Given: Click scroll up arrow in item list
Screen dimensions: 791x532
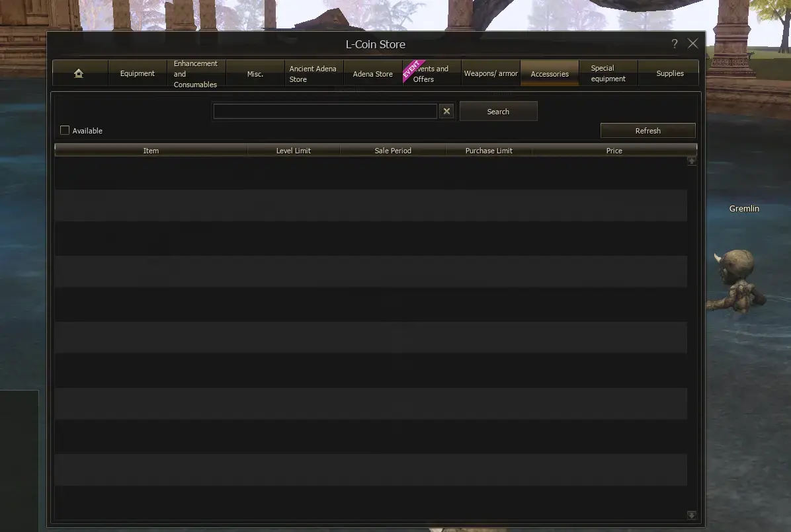Looking at the screenshot, I should tap(692, 161).
